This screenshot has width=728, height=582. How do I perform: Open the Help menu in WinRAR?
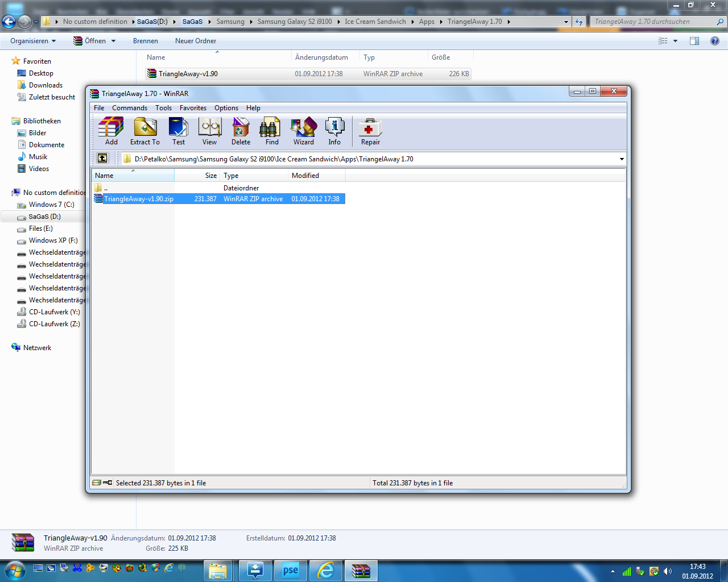[x=253, y=108]
